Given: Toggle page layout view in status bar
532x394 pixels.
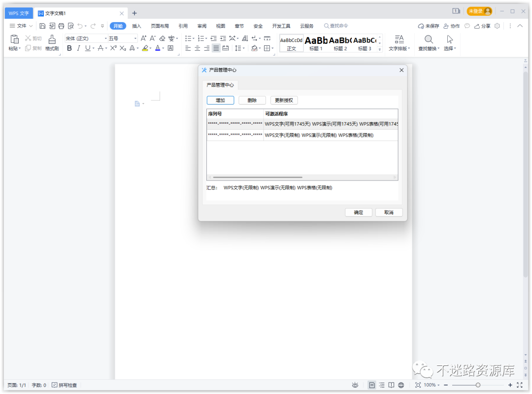Looking at the screenshot, I should 372,385.
